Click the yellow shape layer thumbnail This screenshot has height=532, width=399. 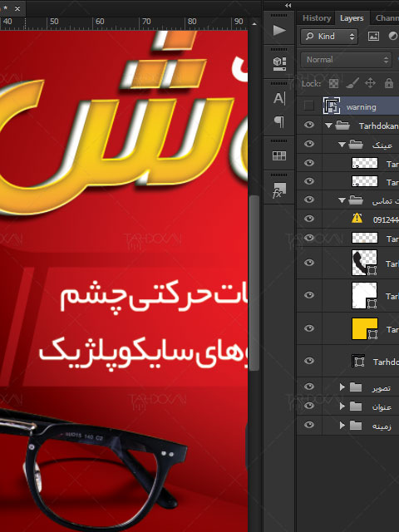pyautogui.click(x=364, y=328)
